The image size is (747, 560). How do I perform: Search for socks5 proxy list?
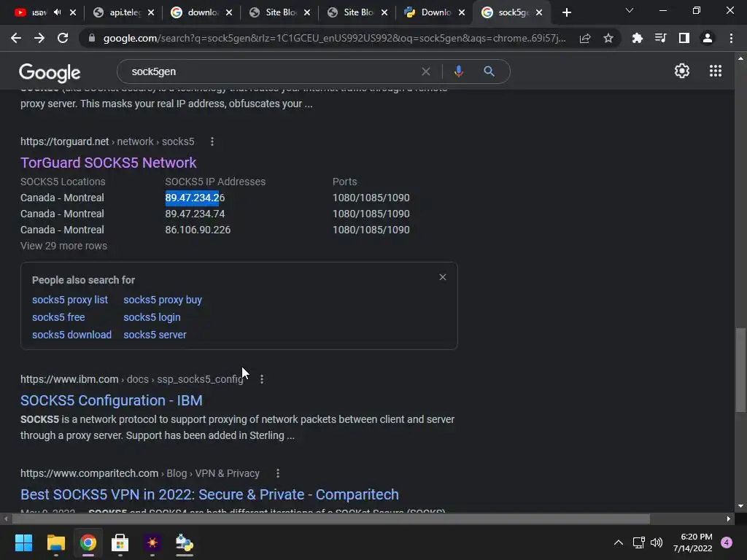[x=70, y=300]
